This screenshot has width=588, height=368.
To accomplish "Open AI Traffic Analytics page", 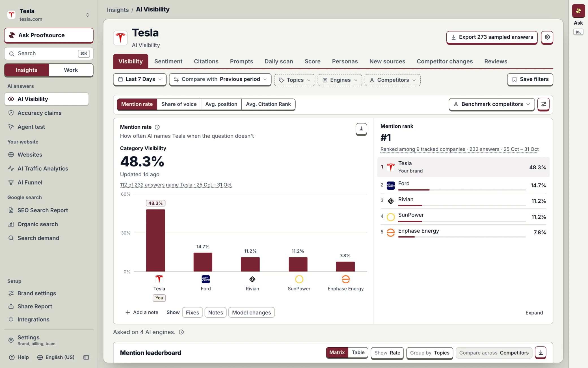I will click(x=46, y=168).
